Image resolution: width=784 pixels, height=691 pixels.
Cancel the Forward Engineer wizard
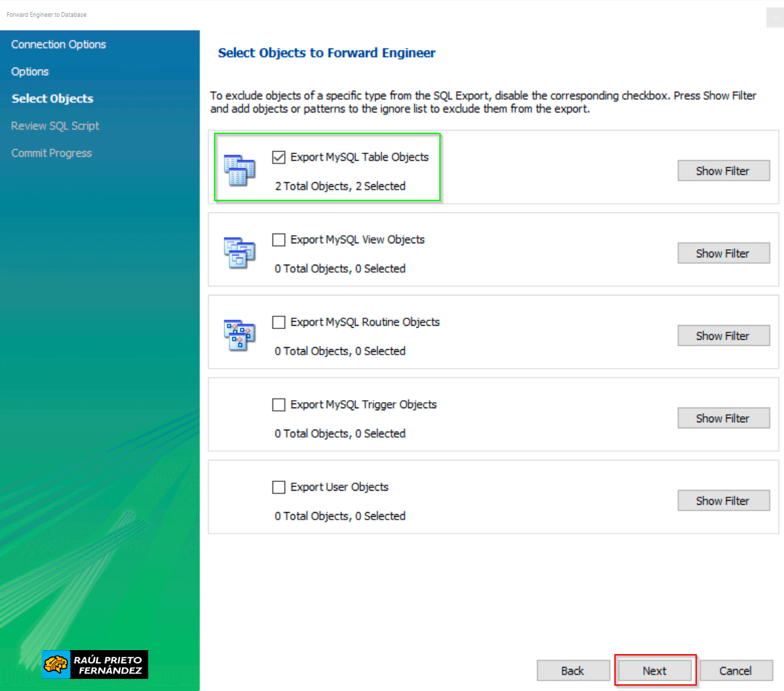(736, 671)
